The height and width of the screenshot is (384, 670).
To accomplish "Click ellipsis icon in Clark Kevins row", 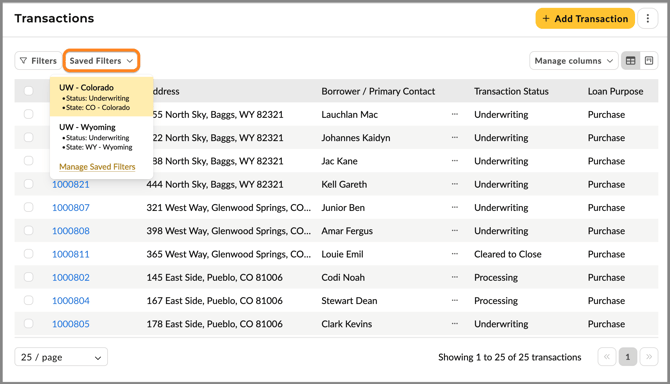I will [455, 324].
